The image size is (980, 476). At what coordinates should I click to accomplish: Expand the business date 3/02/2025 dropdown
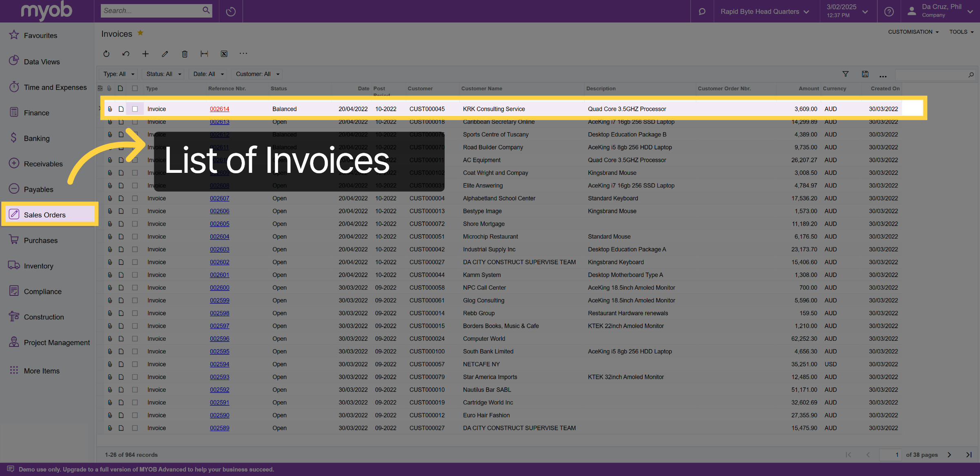click(847, 11)
